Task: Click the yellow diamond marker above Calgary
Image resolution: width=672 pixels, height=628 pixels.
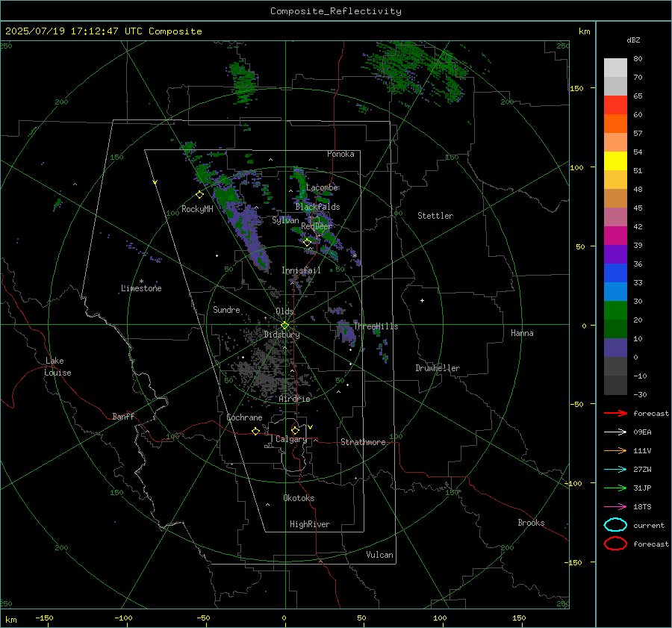Action: pyautogui.click(x=295, y=430)
